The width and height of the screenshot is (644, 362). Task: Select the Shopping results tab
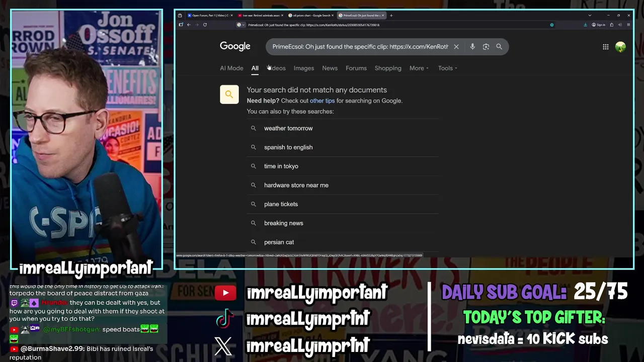tap(388, 68)
